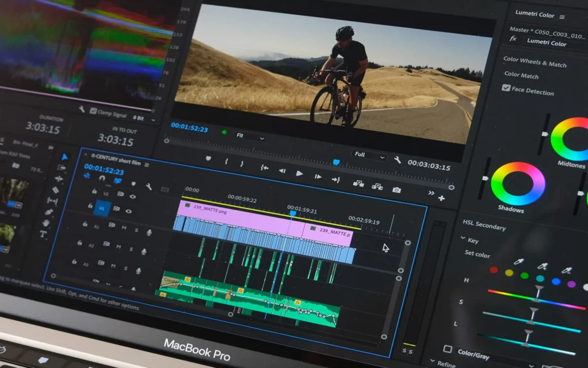Expand the Program Monitor transport overflow arrows
This screenshot has width=588, height=368.
pos(431,193)
